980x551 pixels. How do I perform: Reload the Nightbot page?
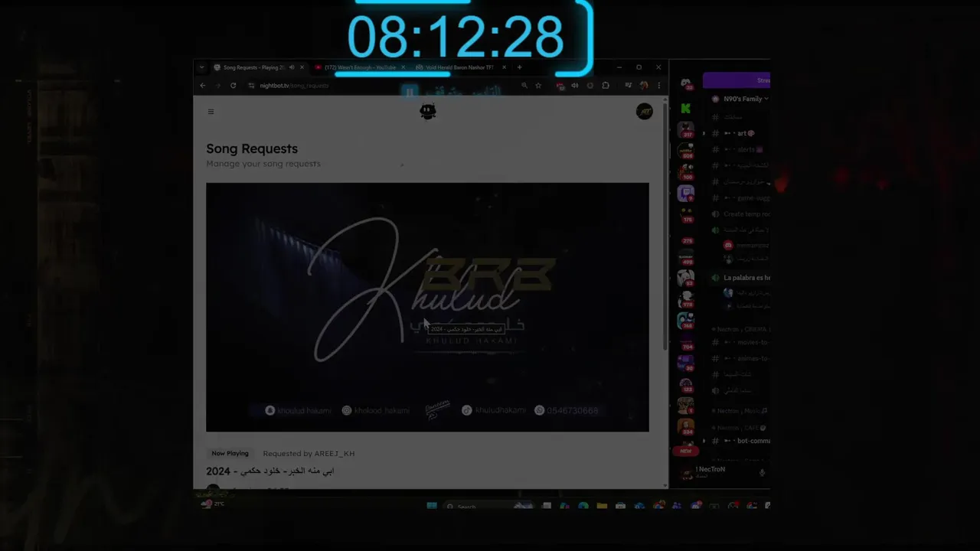[x=233, y=86]
